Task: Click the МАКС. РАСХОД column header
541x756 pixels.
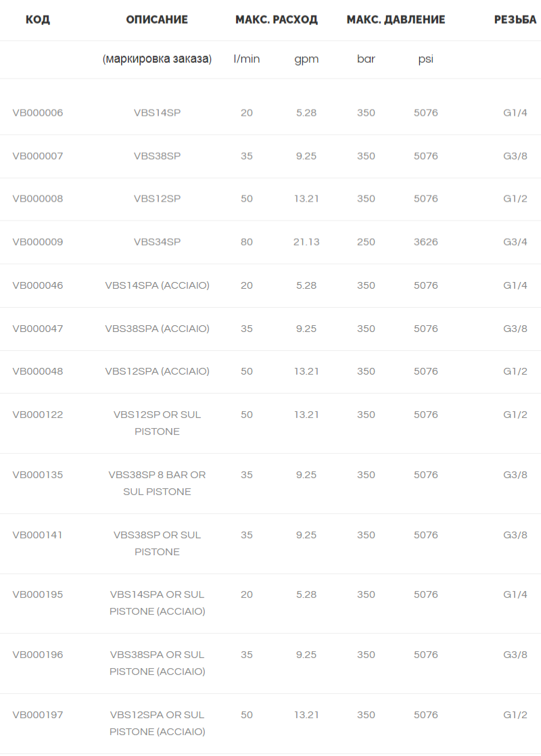Action: click(277, 20)
